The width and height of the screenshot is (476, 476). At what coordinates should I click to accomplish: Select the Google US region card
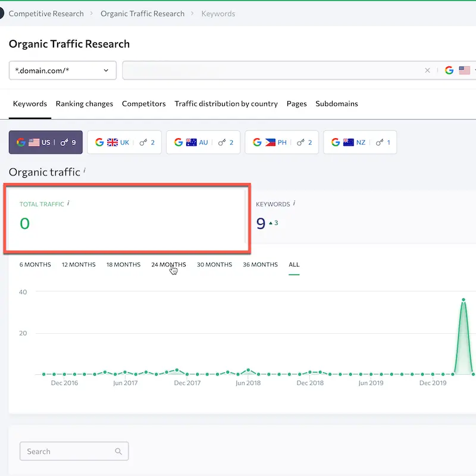point(46,142)
